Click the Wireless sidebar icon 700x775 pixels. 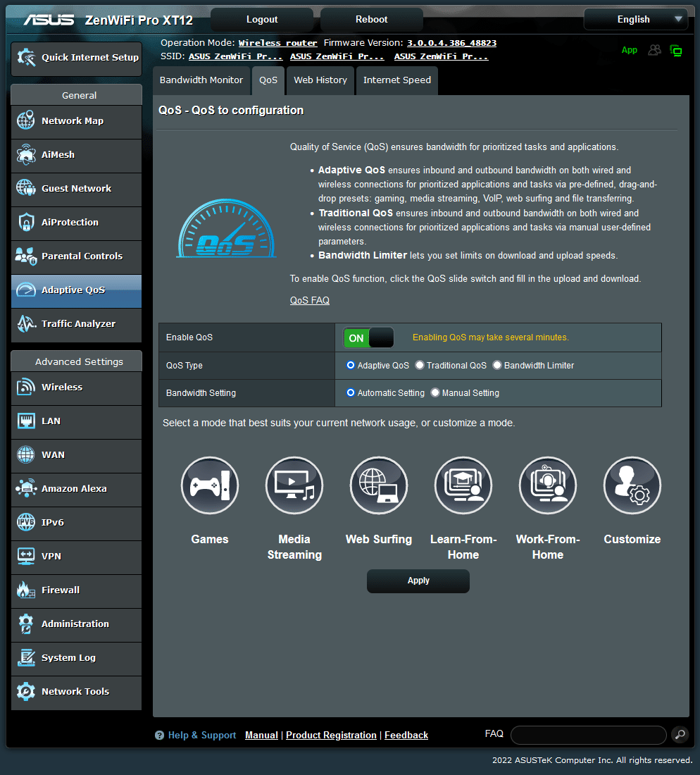coord(25,387)
